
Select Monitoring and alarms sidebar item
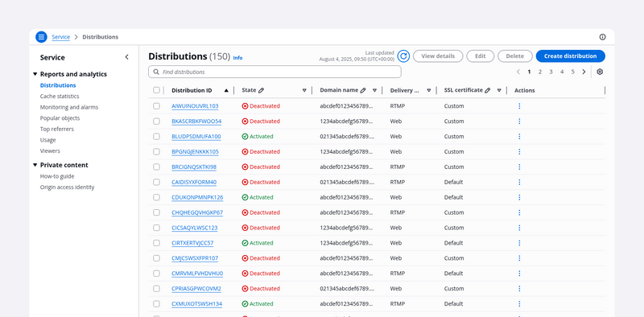click(69, 107)
